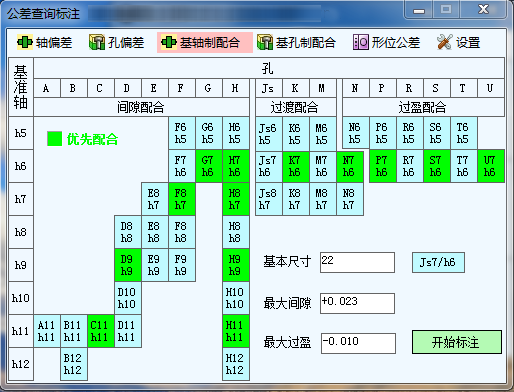Screen dimensions: 514x392
Task: Choose the K7/h6 preferred fit cell
Action: (x=296, y=166)
